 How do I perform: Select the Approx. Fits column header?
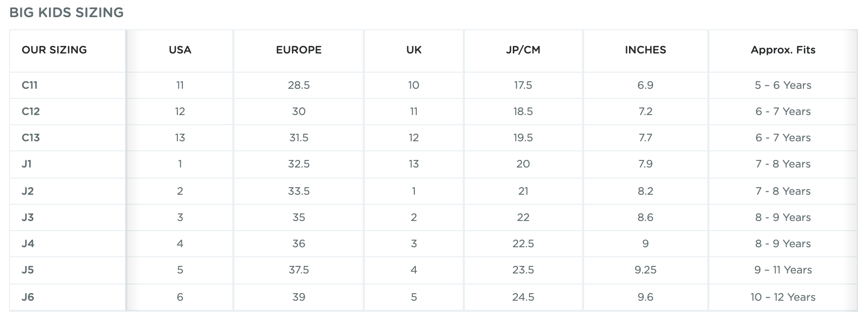[783, 50]
